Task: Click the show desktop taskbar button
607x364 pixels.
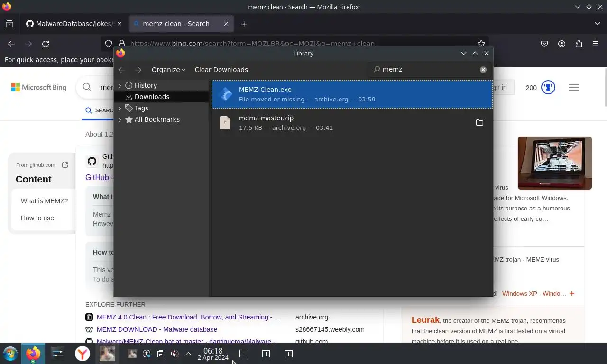Action: coord(243,354)
